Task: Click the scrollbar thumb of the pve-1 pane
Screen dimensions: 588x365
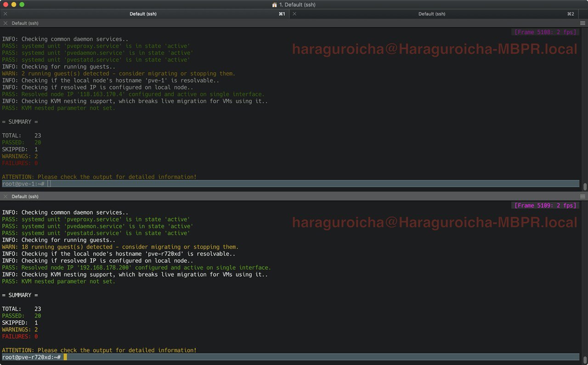Action: 585,187
